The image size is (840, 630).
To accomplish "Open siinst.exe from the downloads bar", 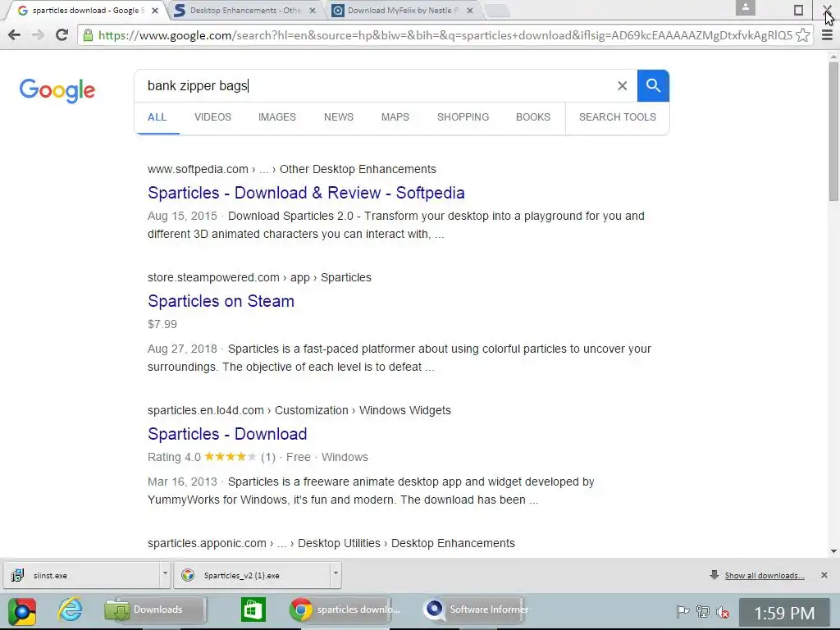I will [81, 575].
